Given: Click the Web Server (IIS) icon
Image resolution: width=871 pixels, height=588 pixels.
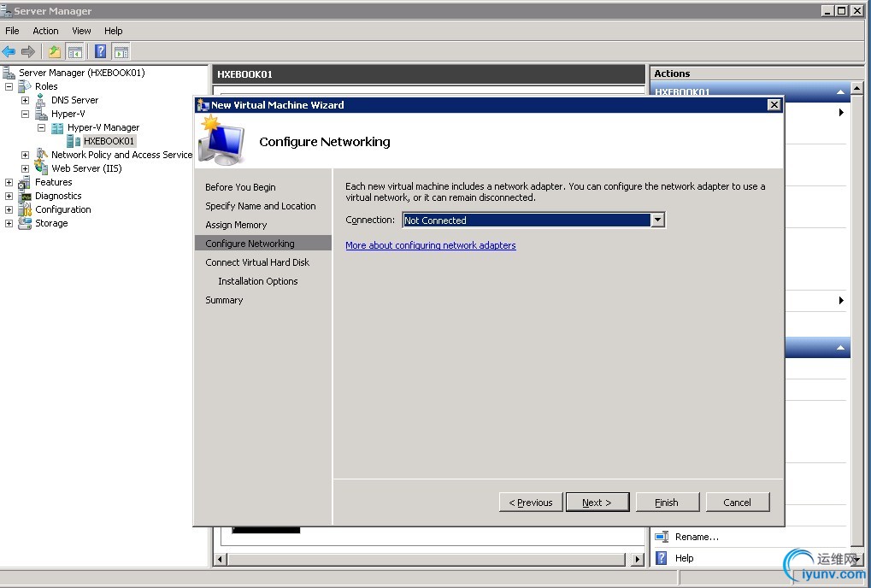Looking at the screenshot, I should point(41,168).
